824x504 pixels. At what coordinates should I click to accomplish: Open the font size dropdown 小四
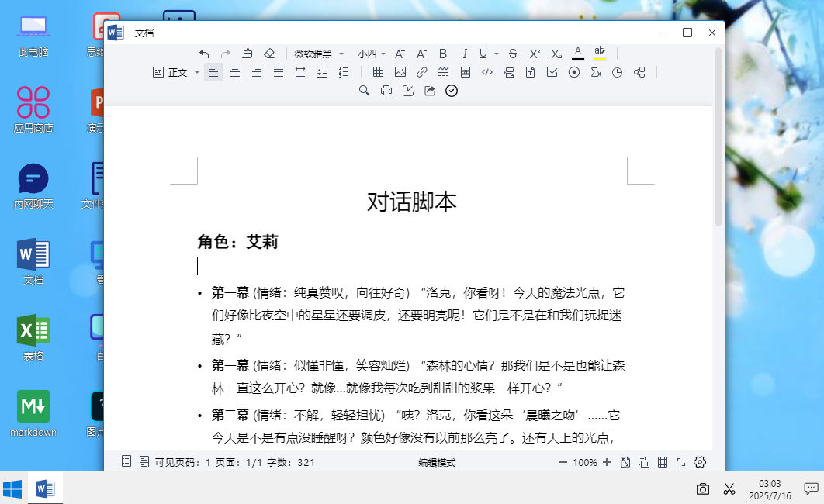[x=372, y=54]
